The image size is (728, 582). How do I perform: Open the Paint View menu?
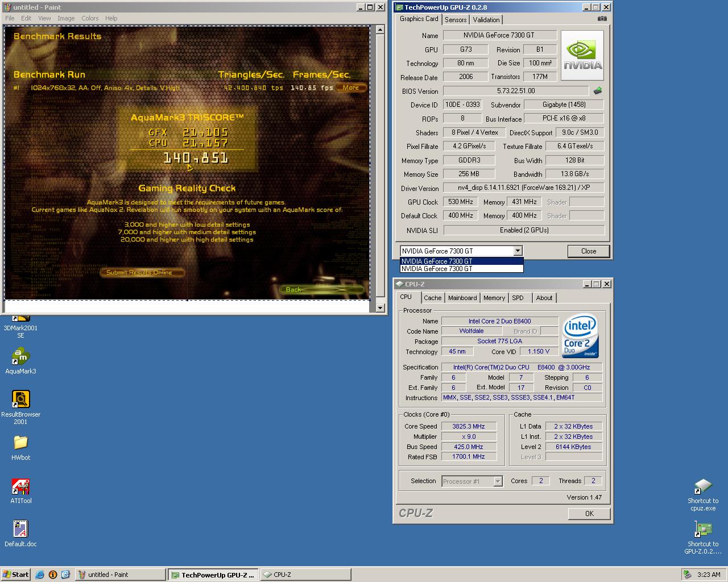(x=44, y=18)
